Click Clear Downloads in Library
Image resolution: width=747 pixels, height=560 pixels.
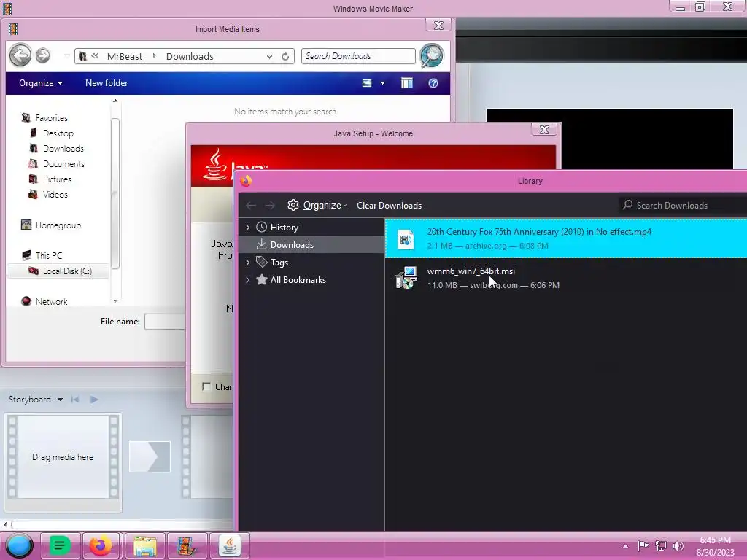click(390, 205)
